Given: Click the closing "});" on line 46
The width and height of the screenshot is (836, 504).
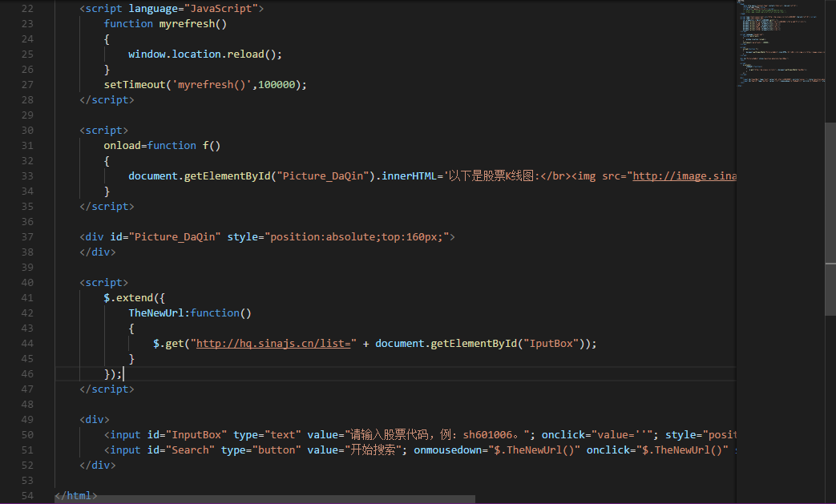Looking at the screenshot, I should (113, 374).
